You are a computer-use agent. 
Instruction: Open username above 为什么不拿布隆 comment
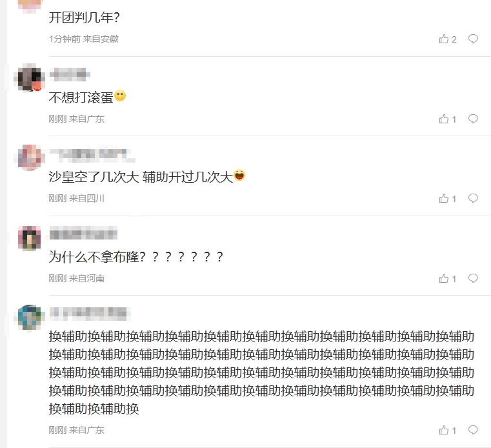pos(83,234)
